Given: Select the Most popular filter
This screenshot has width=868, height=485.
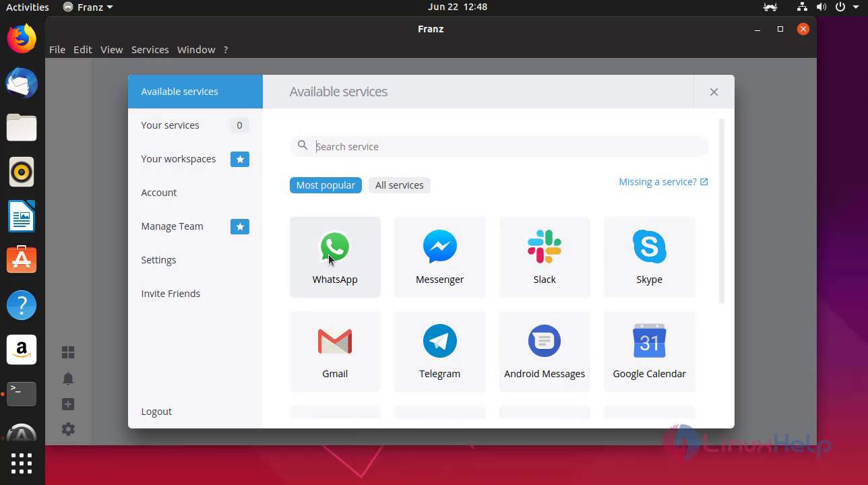Looking at the screenshot, I should coord(325,185).
